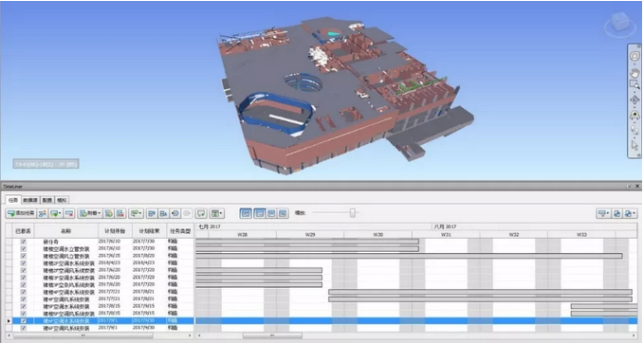Viewport: 644px width, 343px height.
Task: Toggle Show Planned Dates Gantt icon
Action: (260, 213)
